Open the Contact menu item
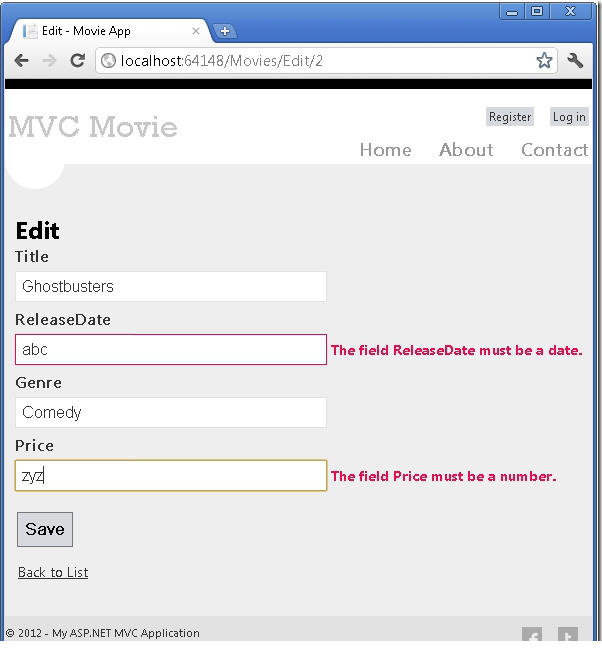 (x=554, y=150)
